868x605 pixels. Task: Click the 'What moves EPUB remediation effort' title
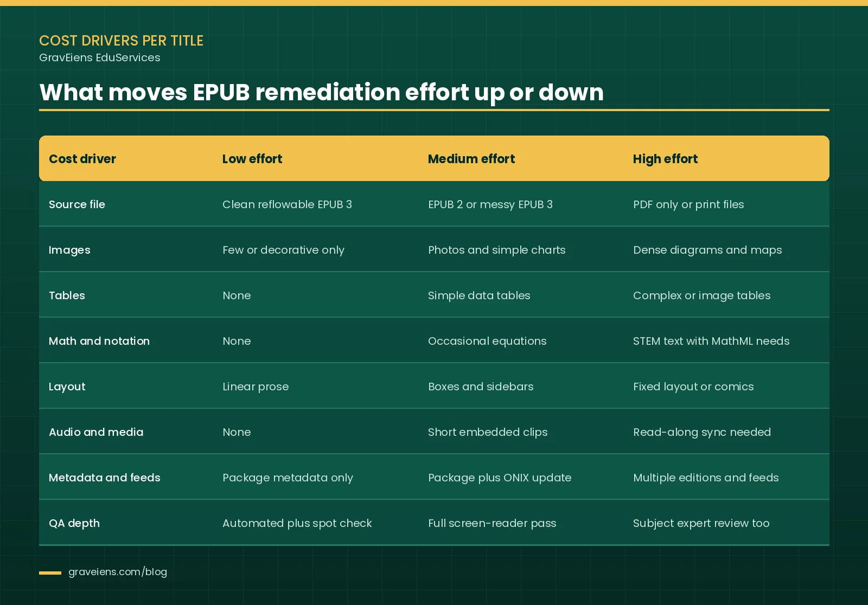tap(322, 92)
